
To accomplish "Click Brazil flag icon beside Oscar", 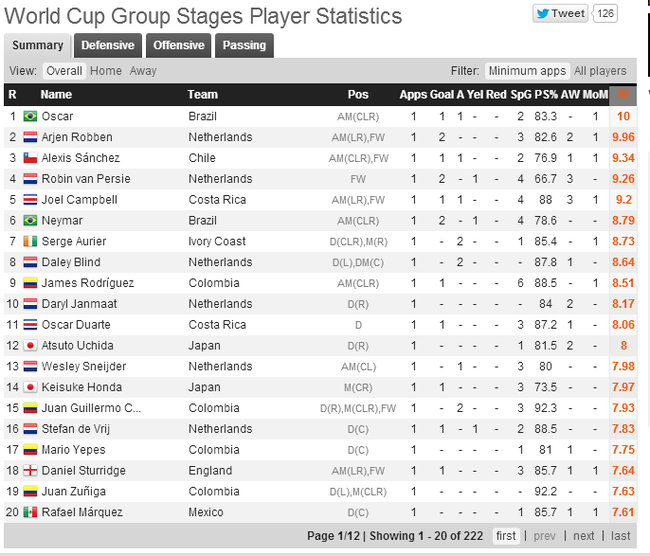I will point(30,116).
